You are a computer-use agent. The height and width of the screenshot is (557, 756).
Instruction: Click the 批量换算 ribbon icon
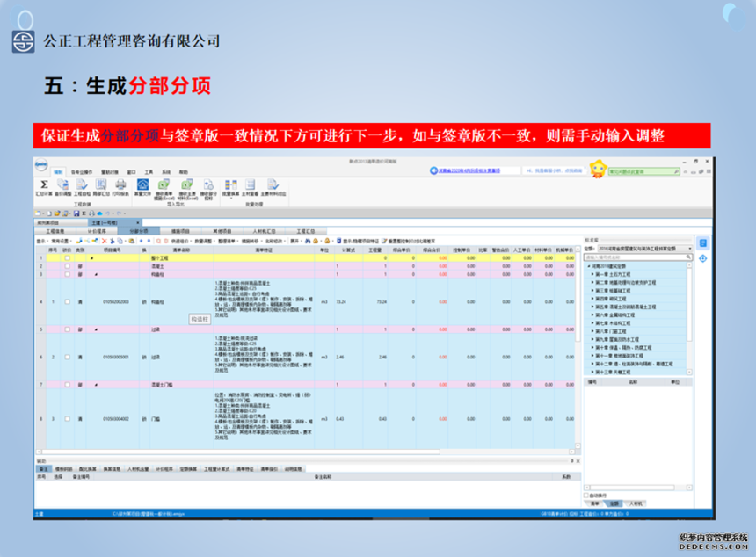[230, 184]
